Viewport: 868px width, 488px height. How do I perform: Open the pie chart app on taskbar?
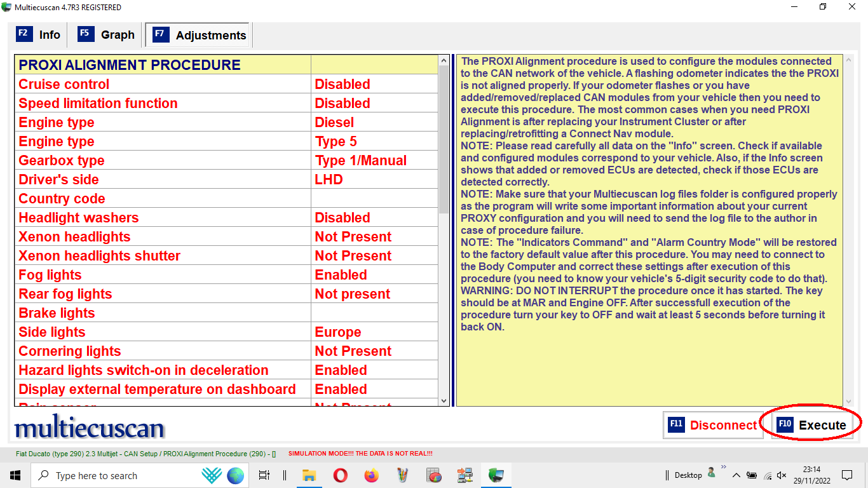pos(433,475)
